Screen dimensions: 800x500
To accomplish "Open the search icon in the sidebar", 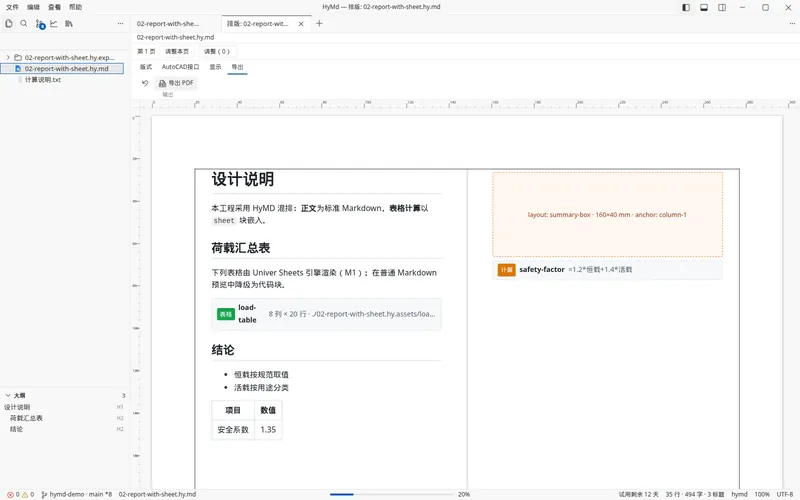I will [23, 23].
